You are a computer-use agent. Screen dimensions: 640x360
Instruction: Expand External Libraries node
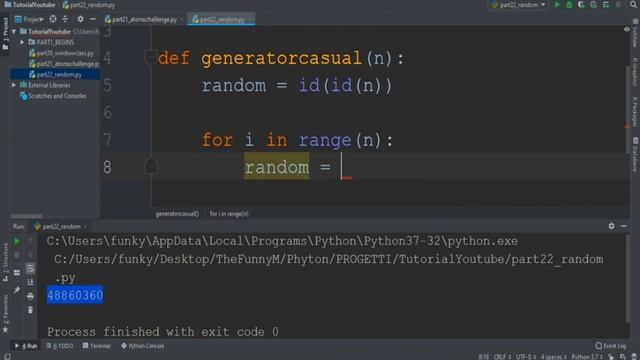[x=14, y=85]
